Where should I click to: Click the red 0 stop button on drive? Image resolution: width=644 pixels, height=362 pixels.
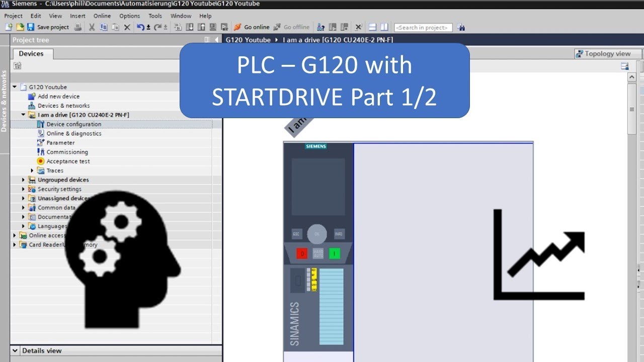click(x=302, y=254)
